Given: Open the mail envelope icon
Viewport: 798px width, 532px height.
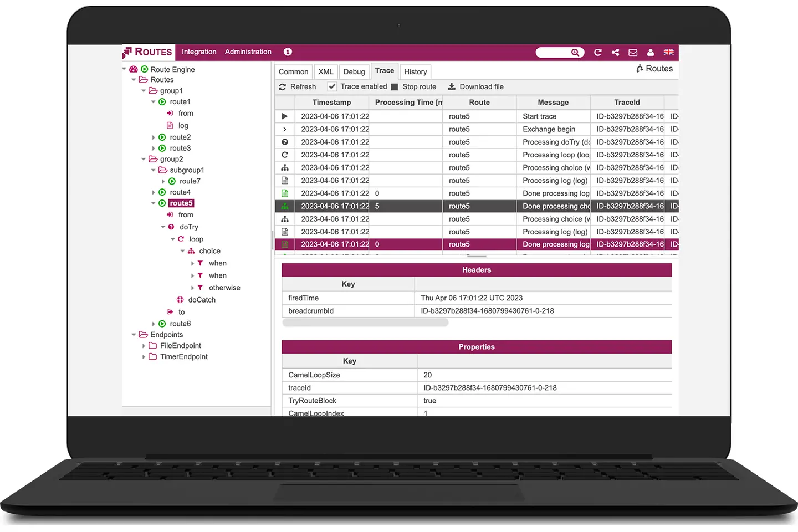Looking at the screenshot, I should tap(633, 53).
